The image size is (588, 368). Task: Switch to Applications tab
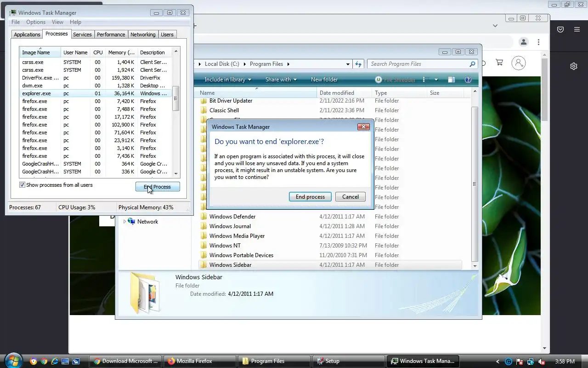coord(27,34)
